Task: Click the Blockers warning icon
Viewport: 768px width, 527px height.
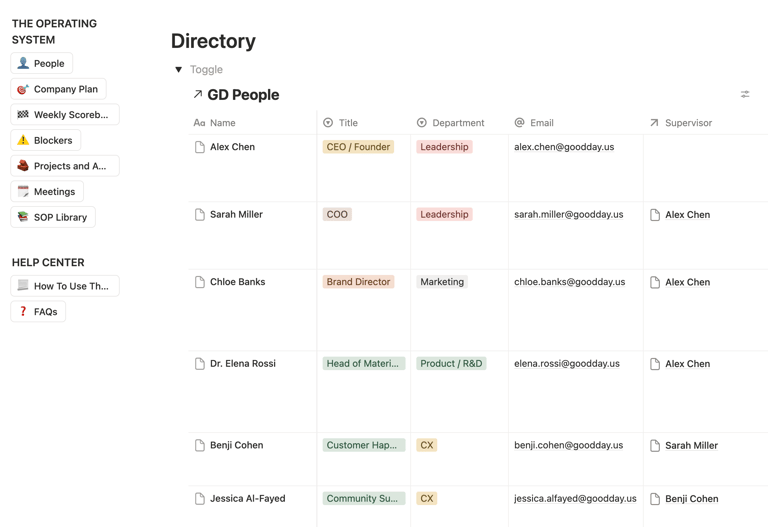Action: (23, 140)
